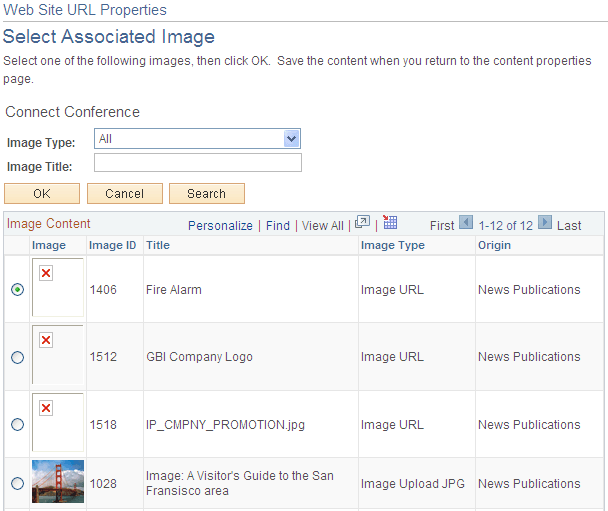Click the Fire Alarm title text
This screenshot has height=511, width=608.
(174, 290)
